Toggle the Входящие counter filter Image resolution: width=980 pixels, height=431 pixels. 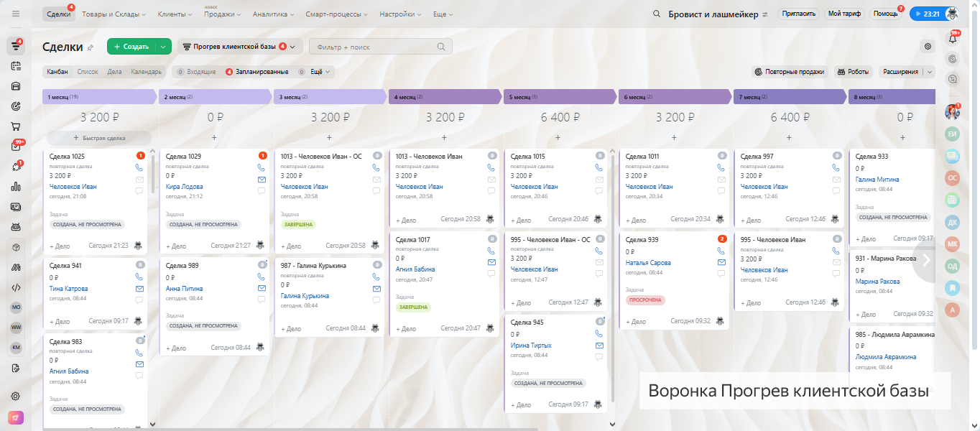tap(196, 72)
